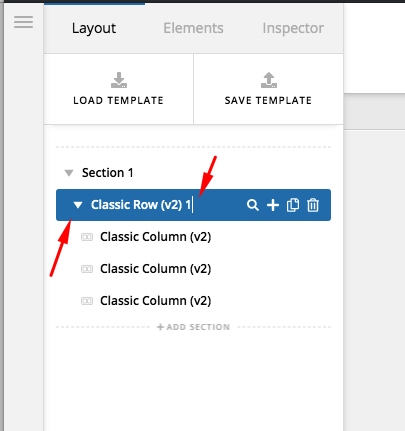Click the SAVE TEMPLATE button

pos(268,89)
